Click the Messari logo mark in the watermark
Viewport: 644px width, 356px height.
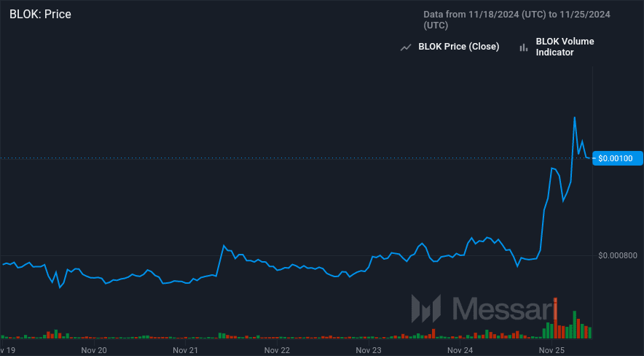426,309
